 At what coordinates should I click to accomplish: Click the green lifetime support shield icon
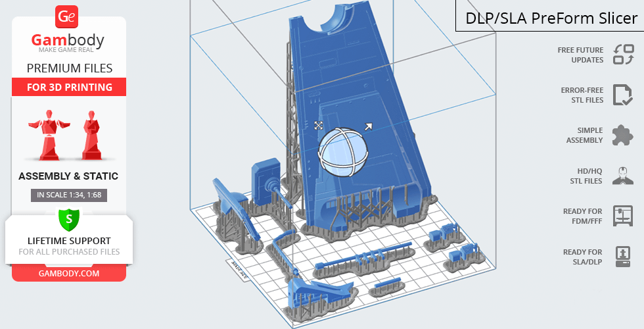tap(69, 218)
